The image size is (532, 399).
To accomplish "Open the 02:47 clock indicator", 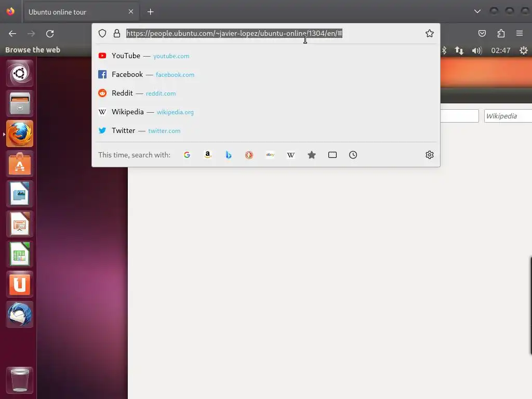I will pyautogui.click(x=501, y=50).
